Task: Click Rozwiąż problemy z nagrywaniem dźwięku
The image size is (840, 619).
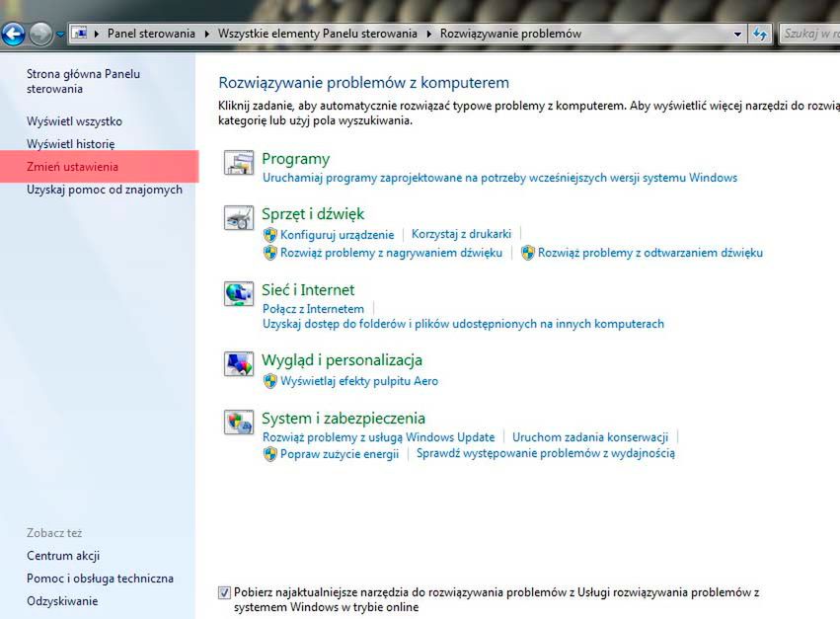Action: 392,253
